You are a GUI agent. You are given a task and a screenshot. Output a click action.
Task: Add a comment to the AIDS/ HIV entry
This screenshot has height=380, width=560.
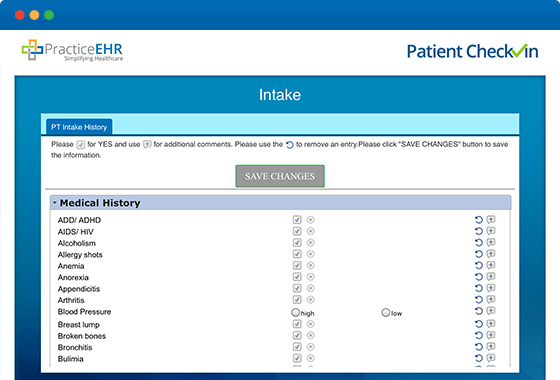click(x=491, y=231)
